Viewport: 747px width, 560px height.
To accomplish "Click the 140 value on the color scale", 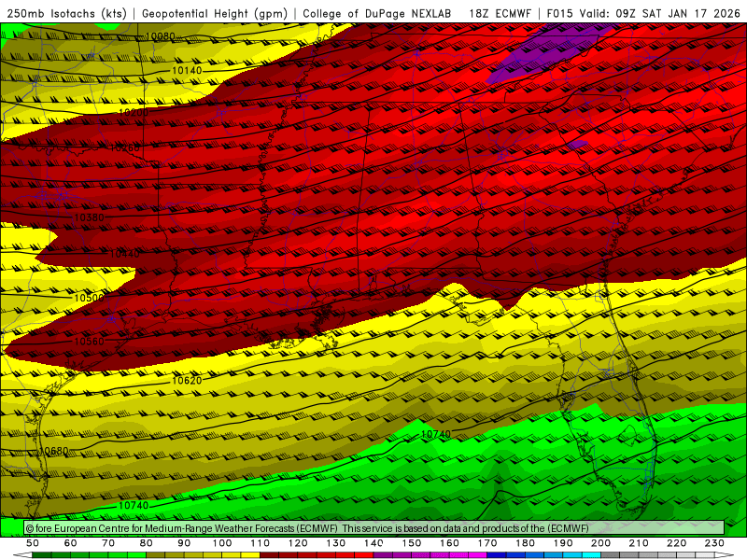I will click(373, 543).
